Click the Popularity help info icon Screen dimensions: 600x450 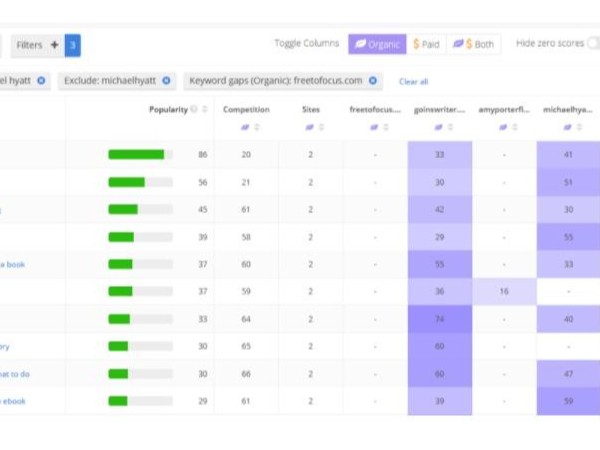tap(194, 110)
